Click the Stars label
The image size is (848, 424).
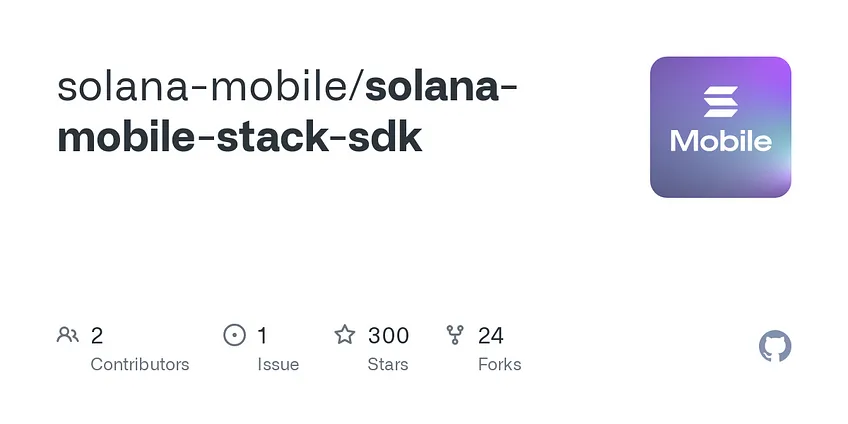click(388, 365)
